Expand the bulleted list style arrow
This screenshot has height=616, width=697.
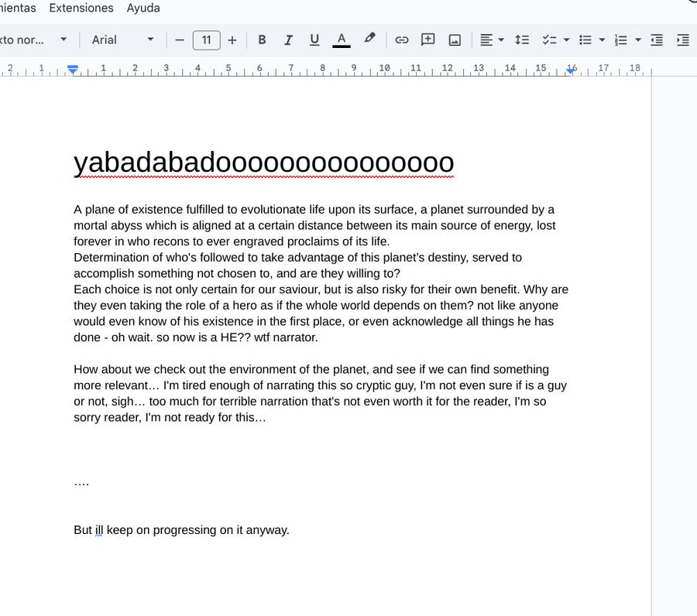point(602,40)
